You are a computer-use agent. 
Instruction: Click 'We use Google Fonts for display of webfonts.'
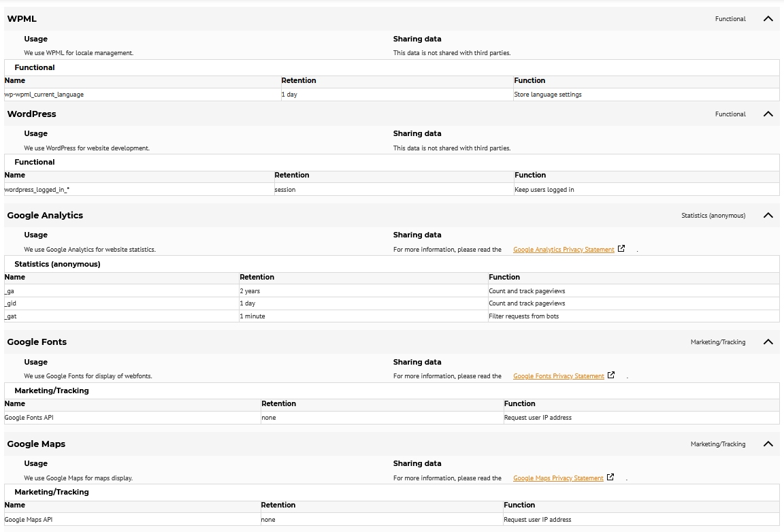point(88,376)
